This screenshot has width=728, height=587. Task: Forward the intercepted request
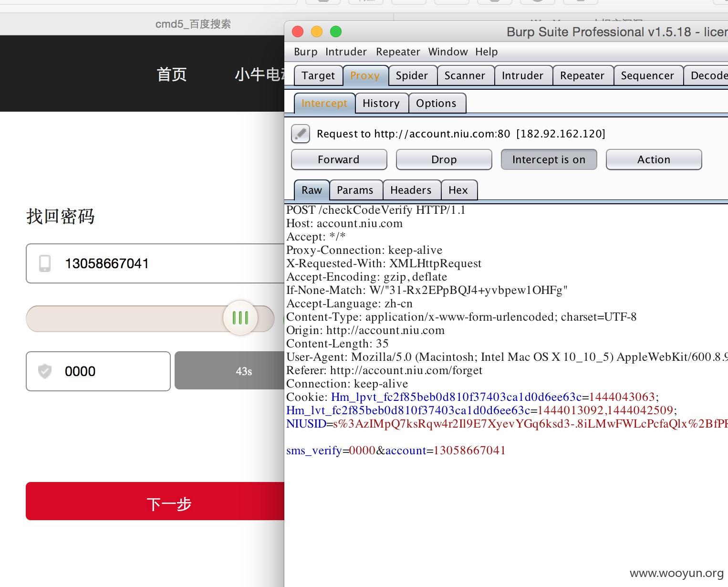(339, 159)
